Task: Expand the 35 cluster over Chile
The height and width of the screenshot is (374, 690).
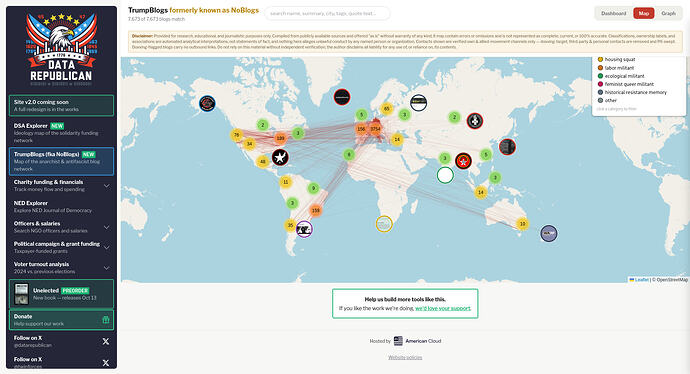Action: point(290,225)
